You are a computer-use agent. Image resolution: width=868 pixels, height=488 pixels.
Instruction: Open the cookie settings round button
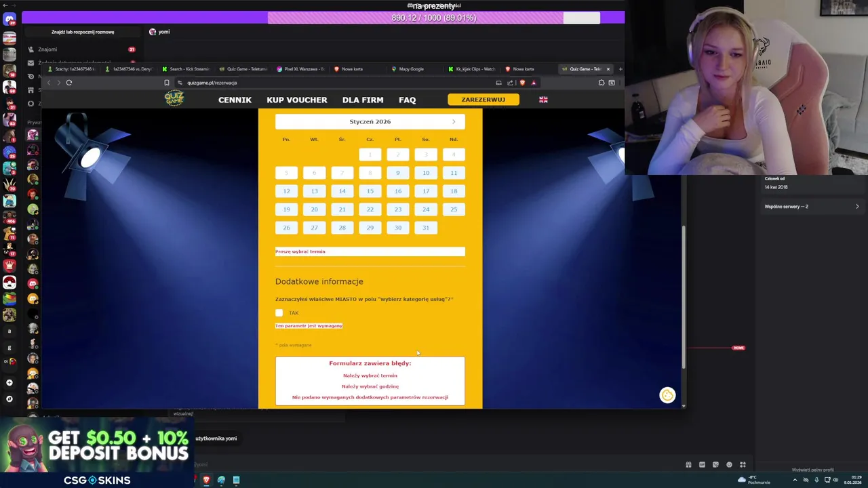667,395
